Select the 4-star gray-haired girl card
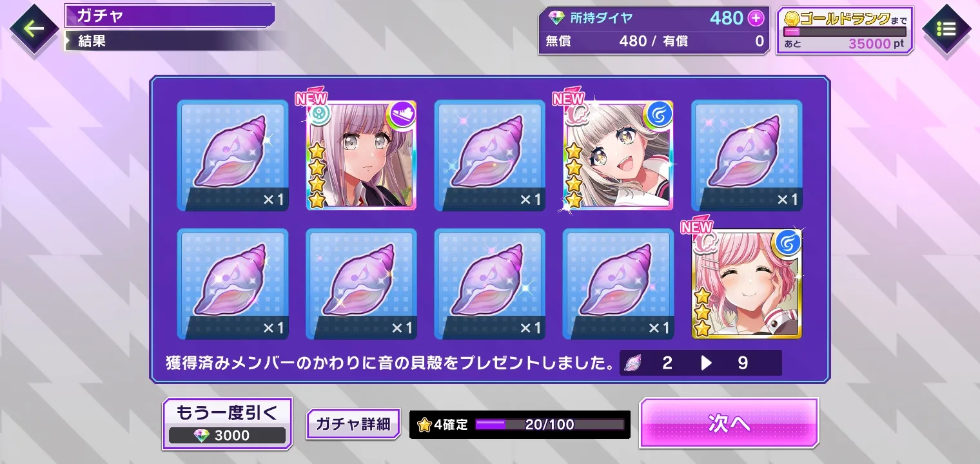This screenshot has width=980, height=464. coord(361,155)
